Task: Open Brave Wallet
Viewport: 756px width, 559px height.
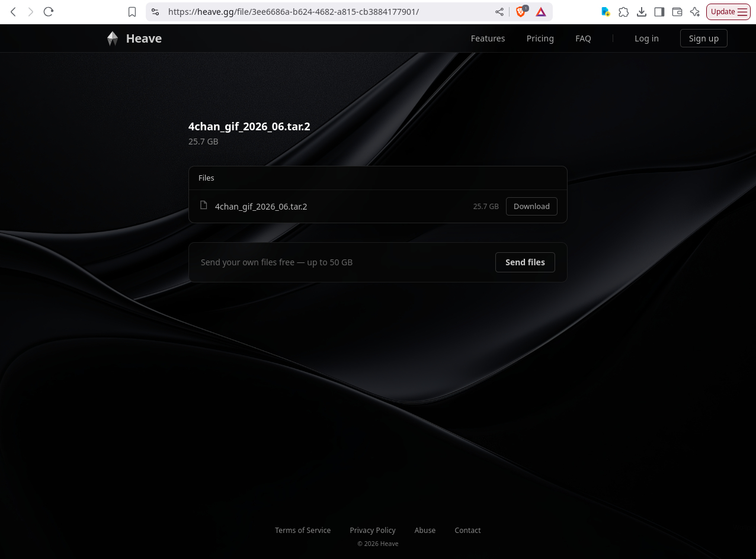Action: pyautogui.click(x=677, y=12)
